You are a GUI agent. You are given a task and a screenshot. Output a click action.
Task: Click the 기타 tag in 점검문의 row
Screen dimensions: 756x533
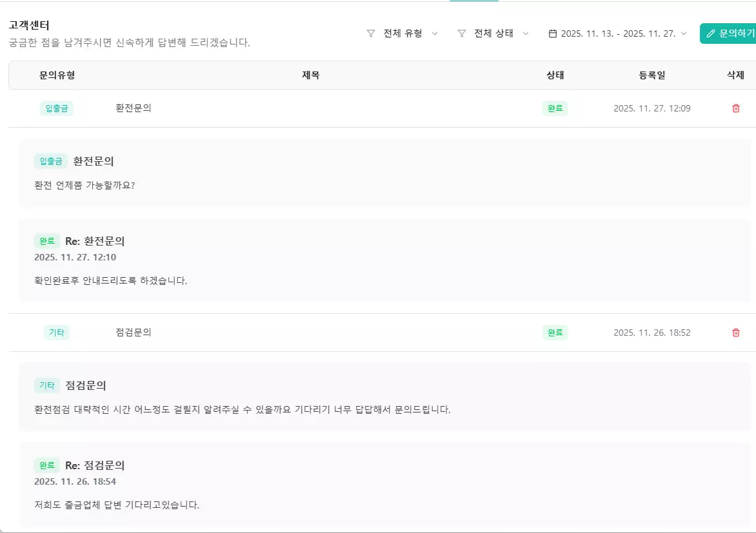[x=57, y=333]
